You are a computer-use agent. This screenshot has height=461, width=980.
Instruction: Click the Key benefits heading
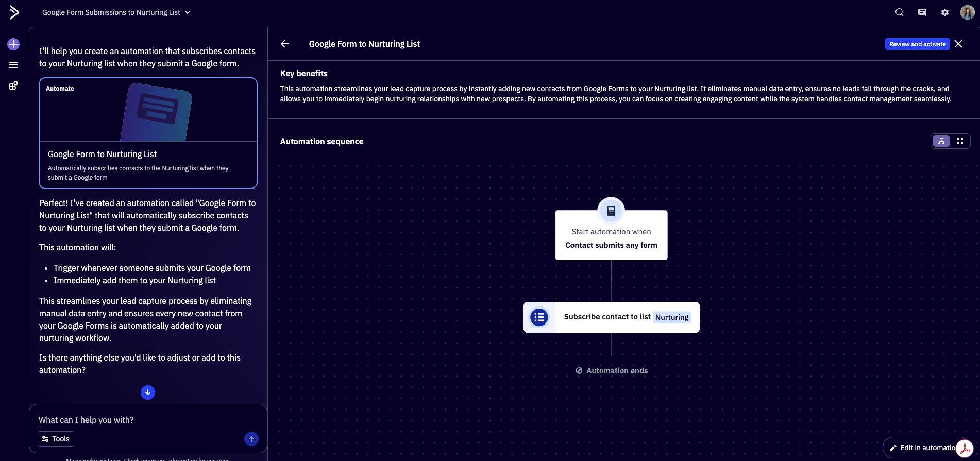(304, 73)
